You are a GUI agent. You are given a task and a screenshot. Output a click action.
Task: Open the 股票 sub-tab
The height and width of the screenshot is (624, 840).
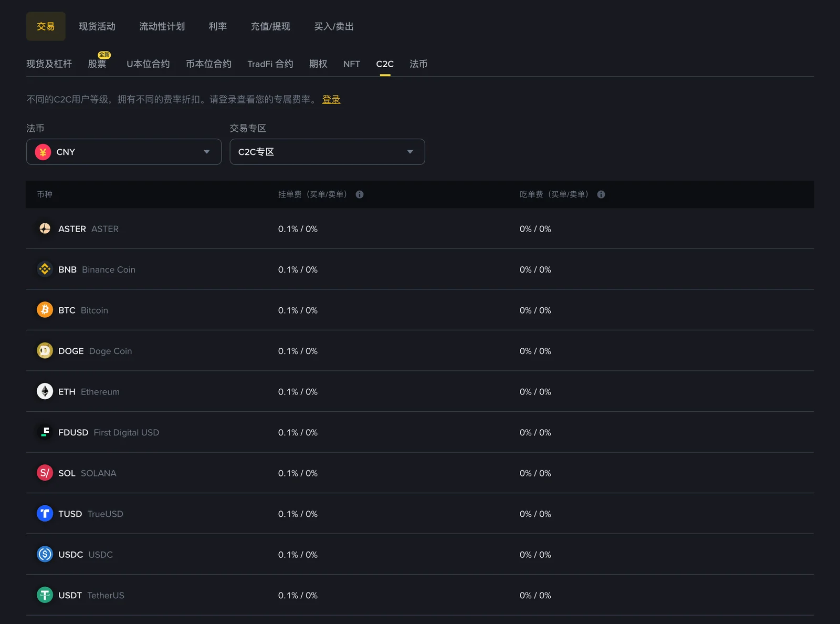click(x=97, y=64)
